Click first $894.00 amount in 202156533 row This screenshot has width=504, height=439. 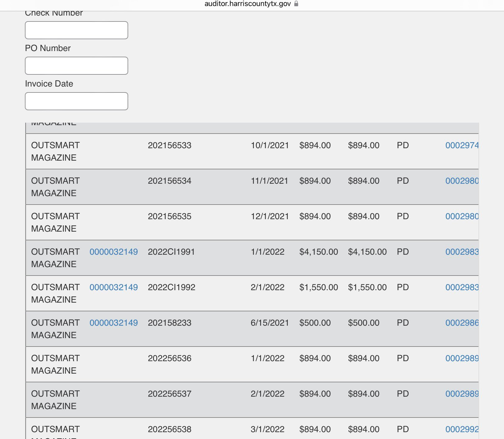point(315,145)
